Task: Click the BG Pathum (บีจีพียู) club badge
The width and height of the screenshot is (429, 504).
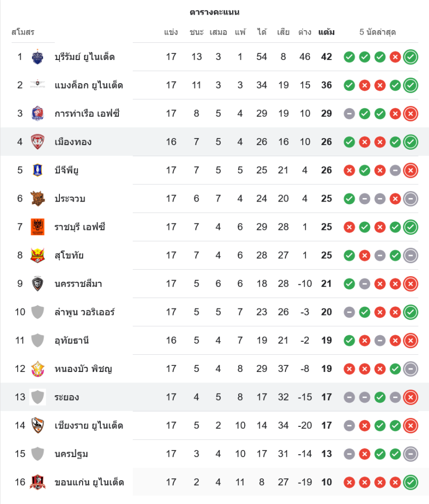Action: point(38,170)
